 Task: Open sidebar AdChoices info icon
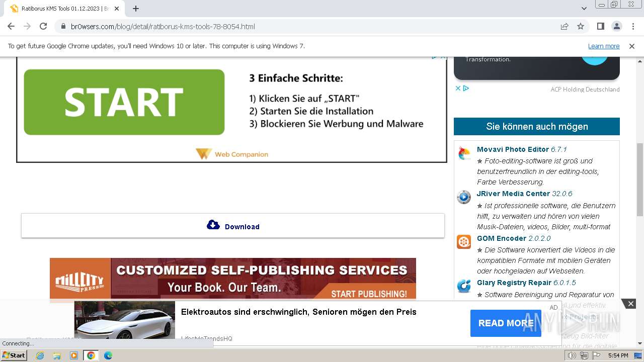[466, 88]
